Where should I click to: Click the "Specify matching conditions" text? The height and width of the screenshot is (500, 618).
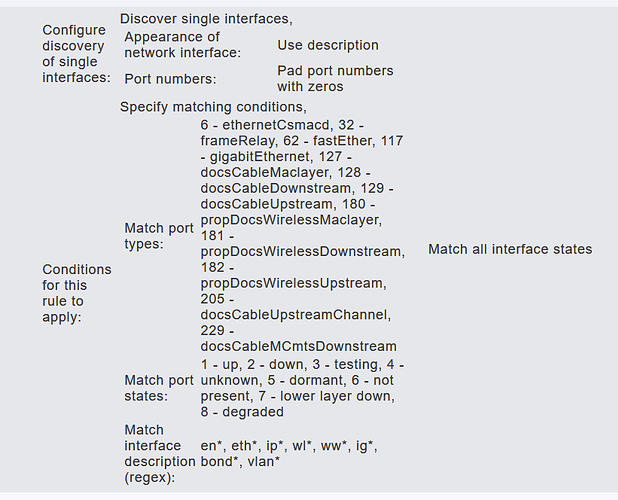213,106
